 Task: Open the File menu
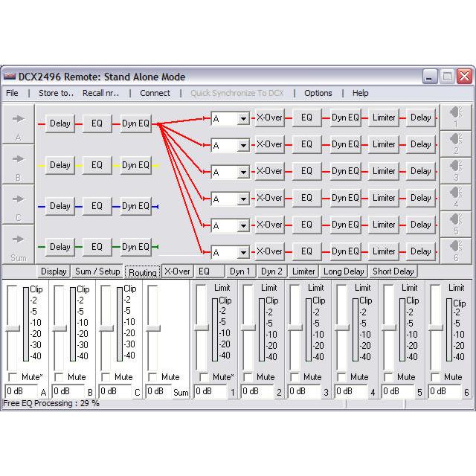12,93
